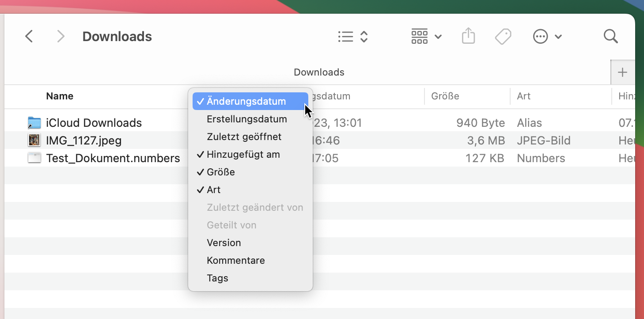
Task: Open the grouping options dropdown
Action: (x=426, y=36)
